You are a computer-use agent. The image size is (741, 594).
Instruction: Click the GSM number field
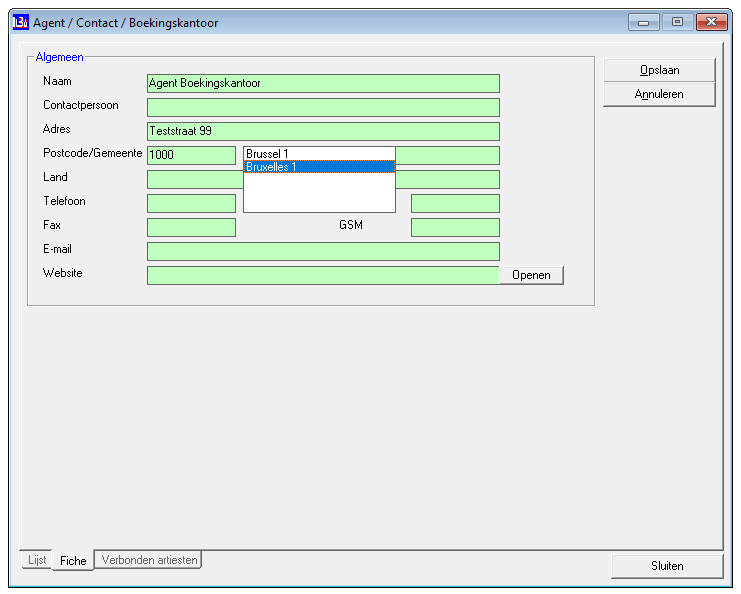pos(455,227)
